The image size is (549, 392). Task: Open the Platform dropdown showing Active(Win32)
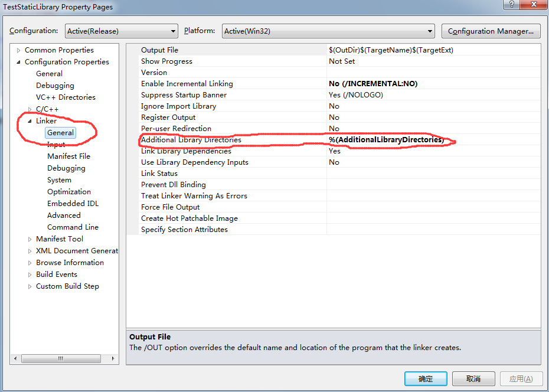328,31
